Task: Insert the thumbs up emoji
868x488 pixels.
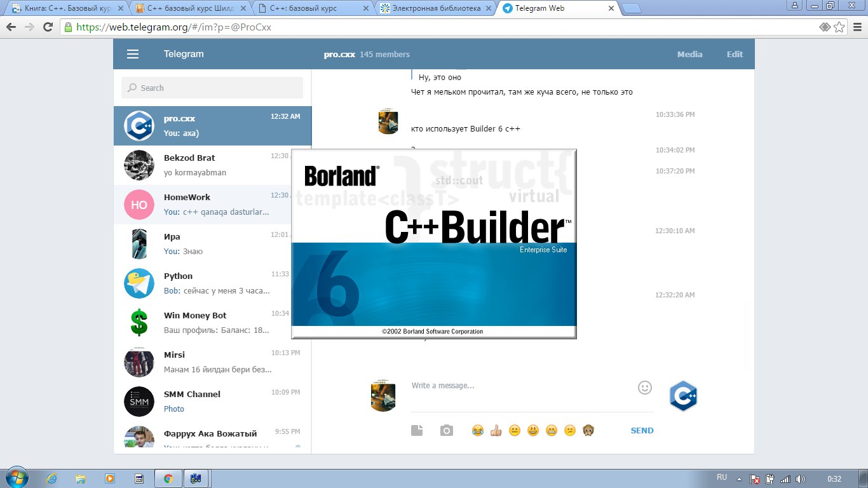Action: [x=496, y=430]
